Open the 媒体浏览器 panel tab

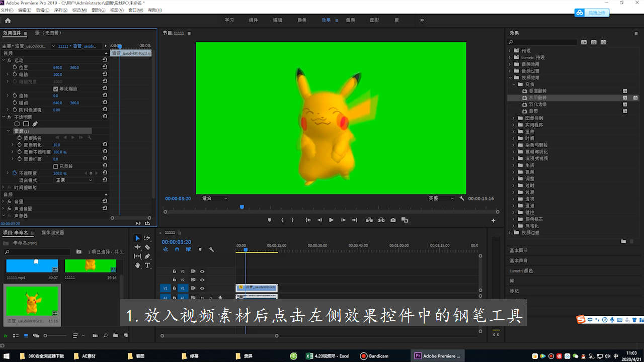53,233
